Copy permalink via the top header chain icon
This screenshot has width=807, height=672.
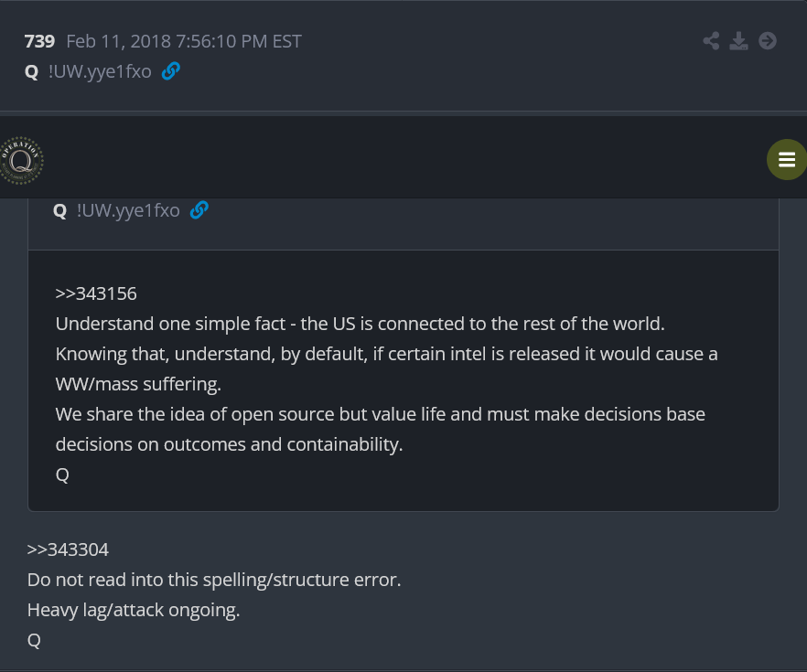click(x=171, y=71)
